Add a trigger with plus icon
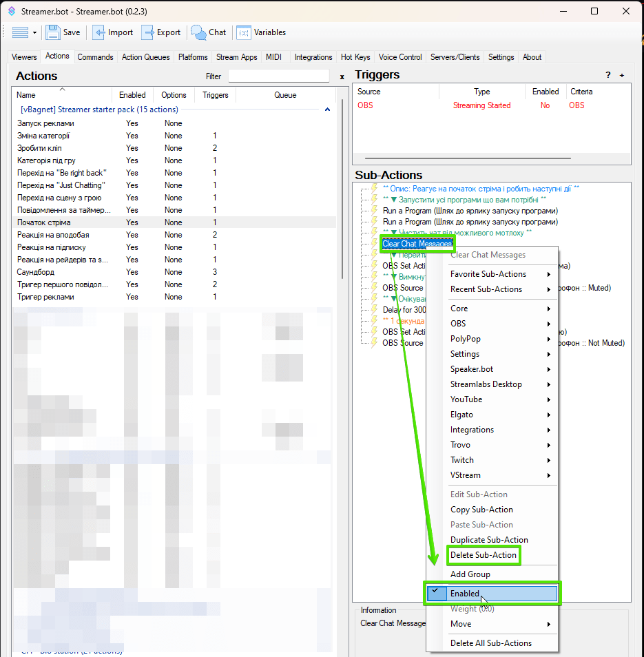Screen dimensions: 644x657 pyautogui.click(x=622, y=76)
